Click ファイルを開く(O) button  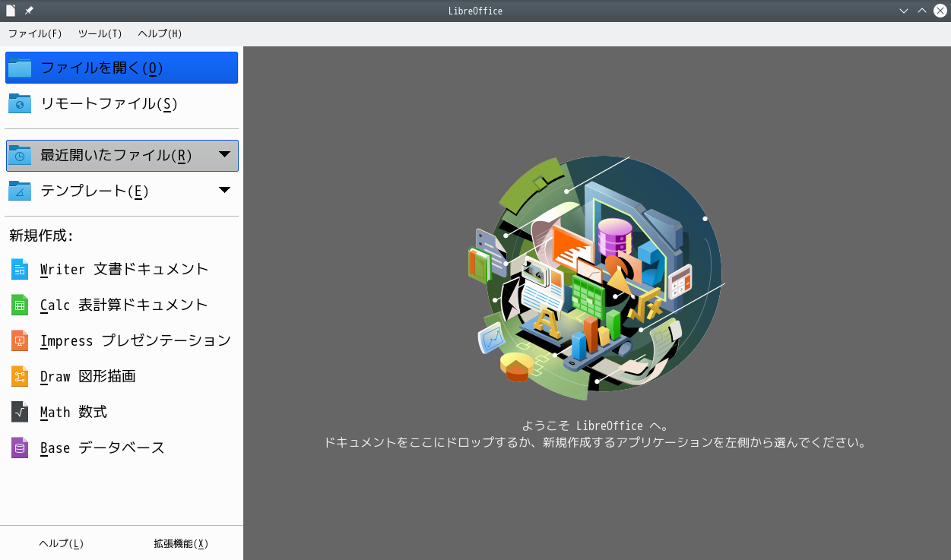coord(122,68)
